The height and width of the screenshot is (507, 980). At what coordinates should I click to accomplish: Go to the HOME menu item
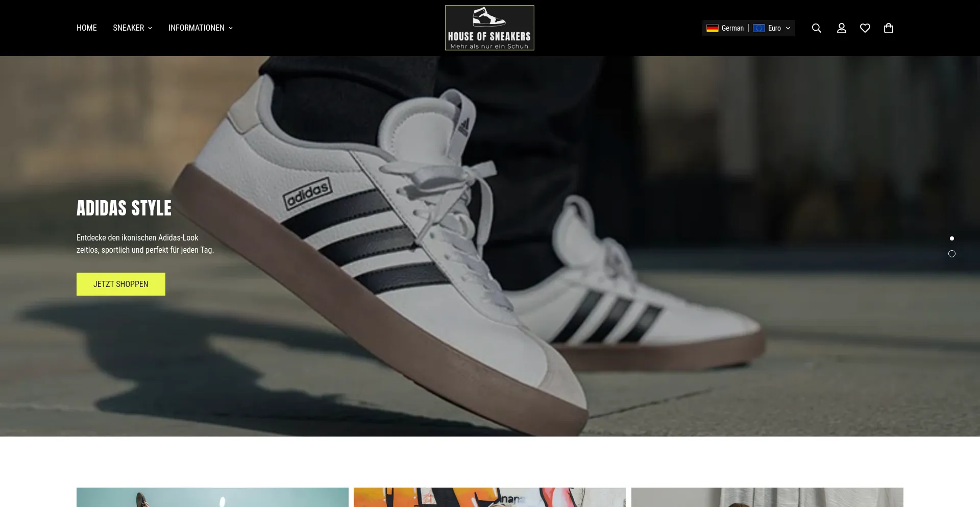[87, 28]
